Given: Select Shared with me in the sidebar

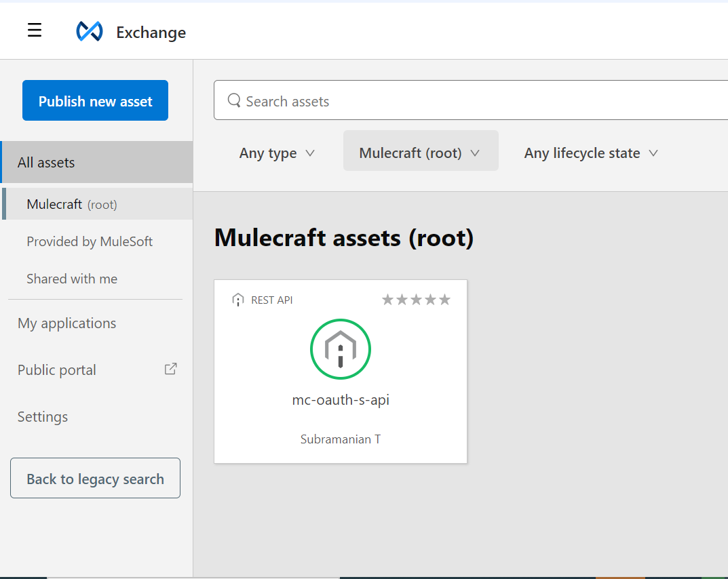Looking at the screenshot, I should click(72, 279).
